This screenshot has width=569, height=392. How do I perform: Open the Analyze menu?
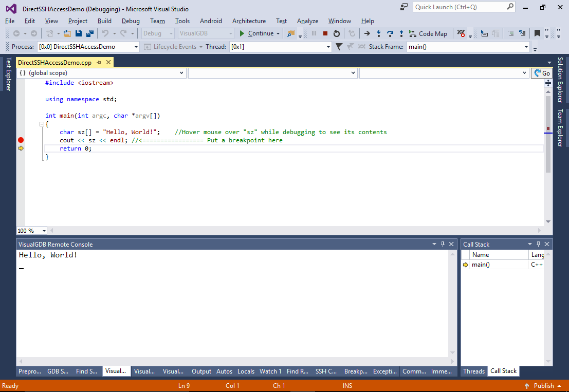[307, 21]
